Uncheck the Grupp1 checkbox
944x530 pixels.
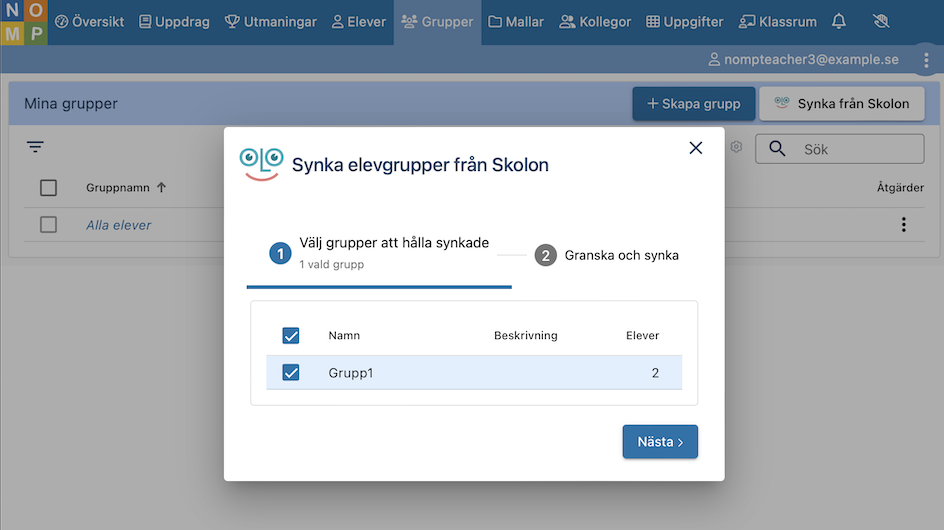[x=291, y=373]
